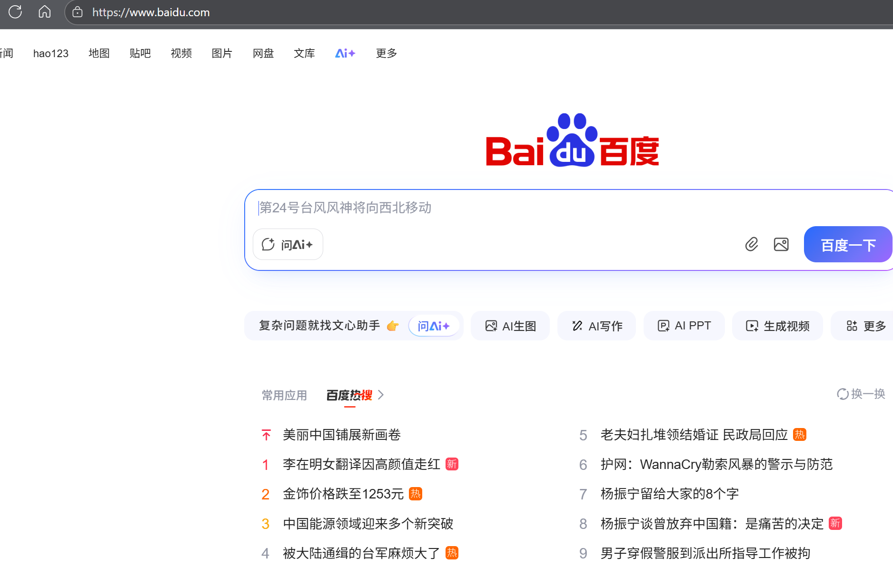
Task: Open hot search 男子穿假警服到派出所指导工作被拘
Action: tap(705, 553)
